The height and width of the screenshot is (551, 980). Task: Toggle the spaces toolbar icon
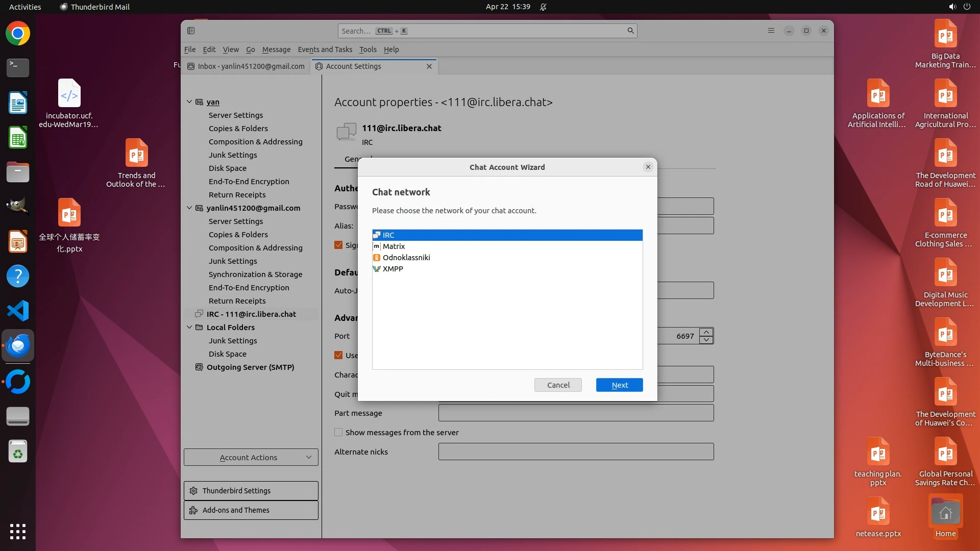(x=191, y=31)
